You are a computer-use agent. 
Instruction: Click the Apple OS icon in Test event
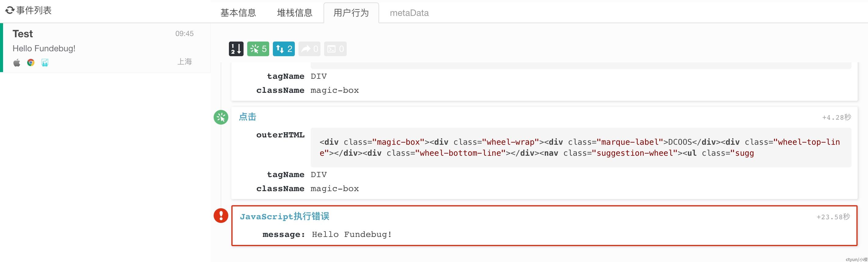(16, 63)
